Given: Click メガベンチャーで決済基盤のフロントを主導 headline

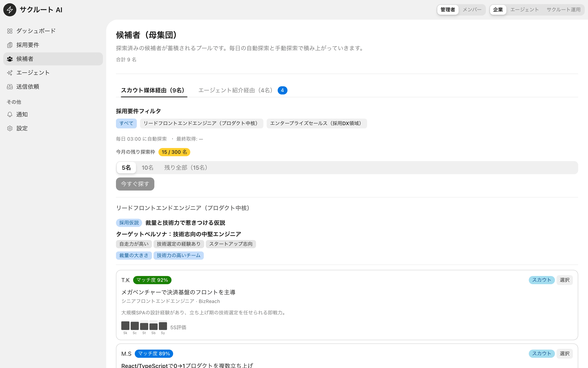Looking at the screenshot, I should (178, 292).
